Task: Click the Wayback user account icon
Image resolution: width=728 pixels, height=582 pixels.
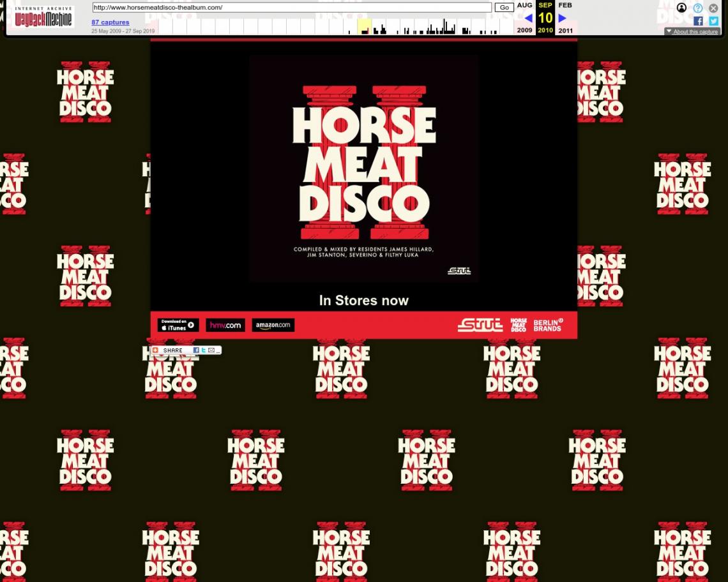Action: click(x=681, y=8)
